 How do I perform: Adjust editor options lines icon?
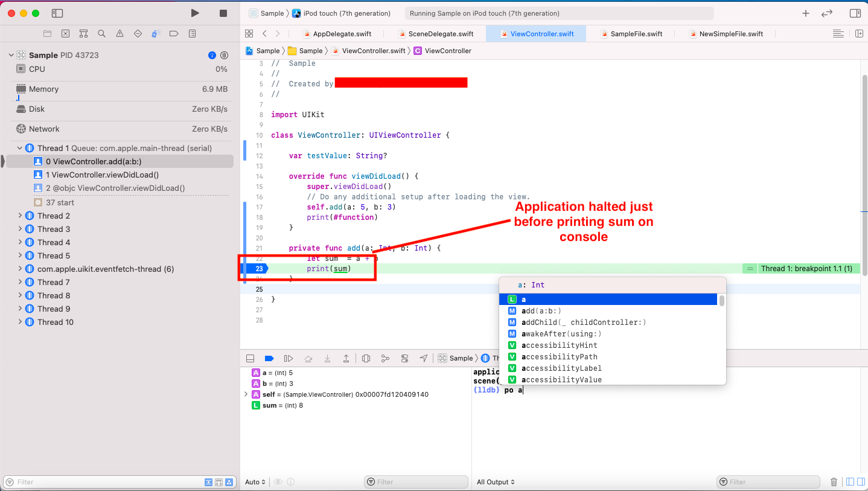click(x=838, y=34)
